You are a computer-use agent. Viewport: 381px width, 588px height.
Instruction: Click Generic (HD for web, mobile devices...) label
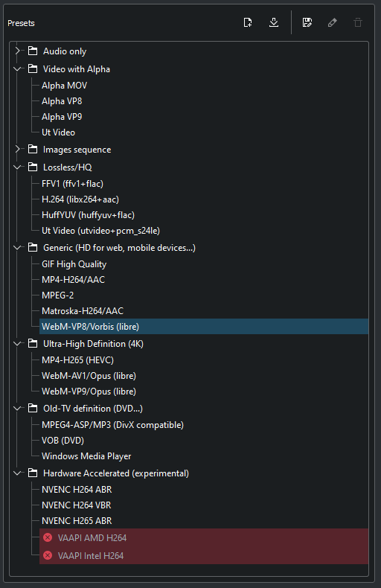pos(119,248)
